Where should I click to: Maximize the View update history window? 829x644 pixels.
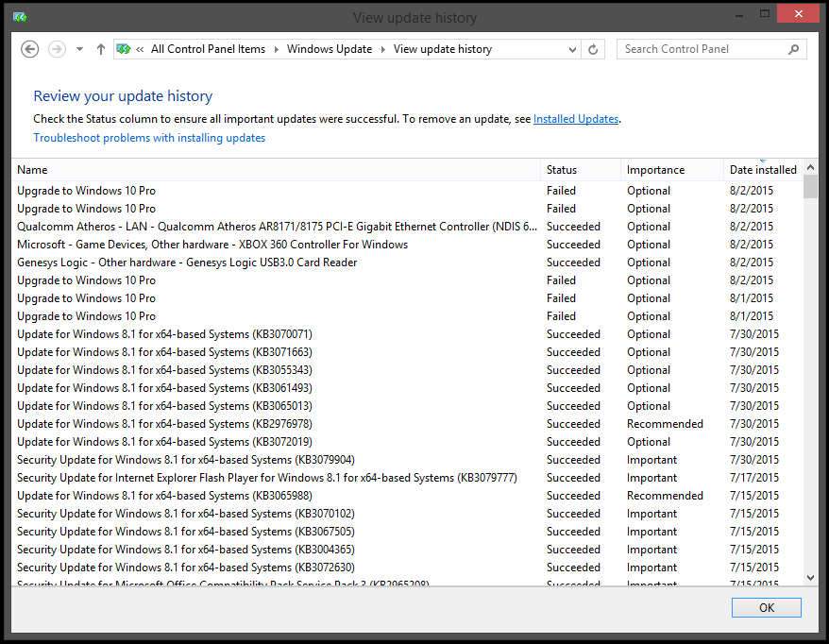(x=765, y=14)
